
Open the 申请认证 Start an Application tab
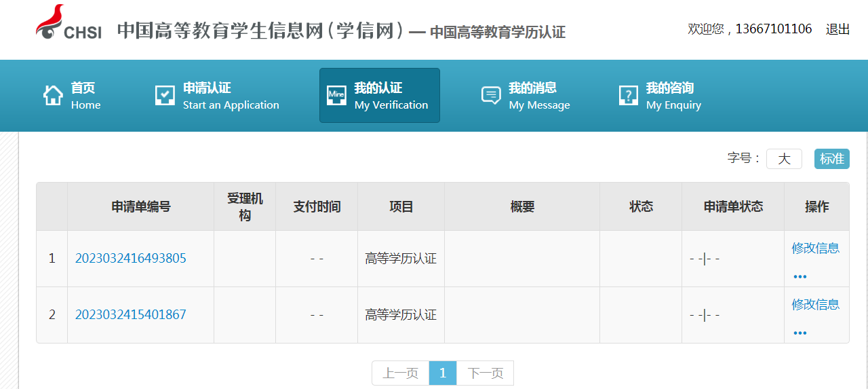tap(231, 96)
